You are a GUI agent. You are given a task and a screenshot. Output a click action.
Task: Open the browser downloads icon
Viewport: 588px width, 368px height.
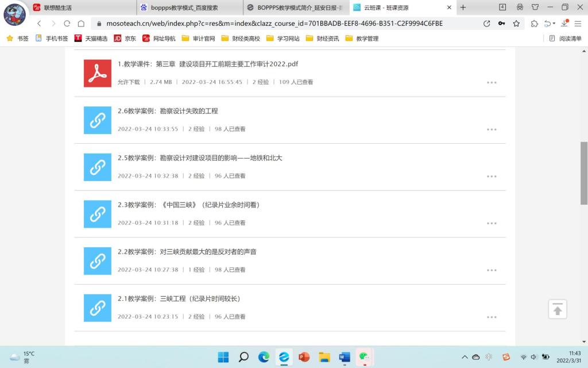click(564, 24)
